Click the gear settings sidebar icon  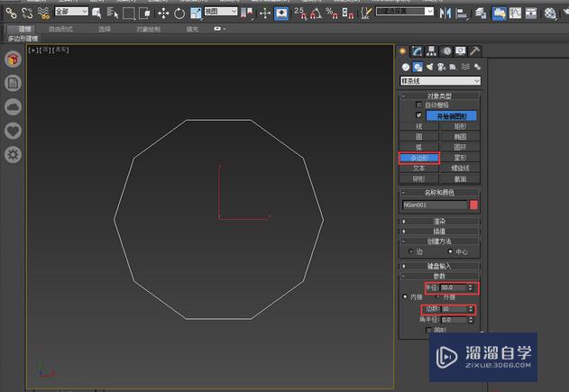[13, 155]
